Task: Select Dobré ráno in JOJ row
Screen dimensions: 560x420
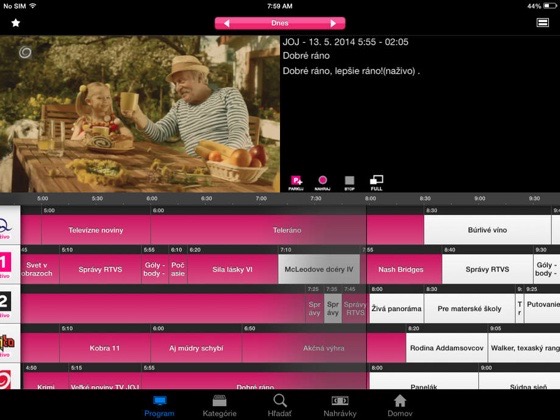Action: [254, 381]
